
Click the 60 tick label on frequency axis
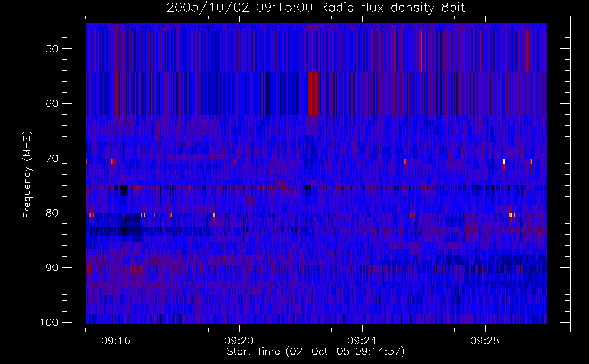click(52, 103)
